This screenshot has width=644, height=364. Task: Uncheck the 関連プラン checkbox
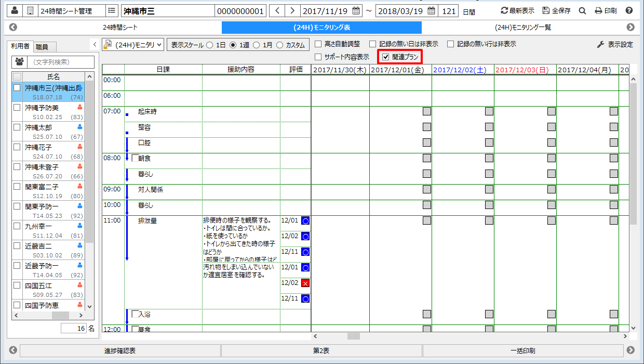click(385, 57)
